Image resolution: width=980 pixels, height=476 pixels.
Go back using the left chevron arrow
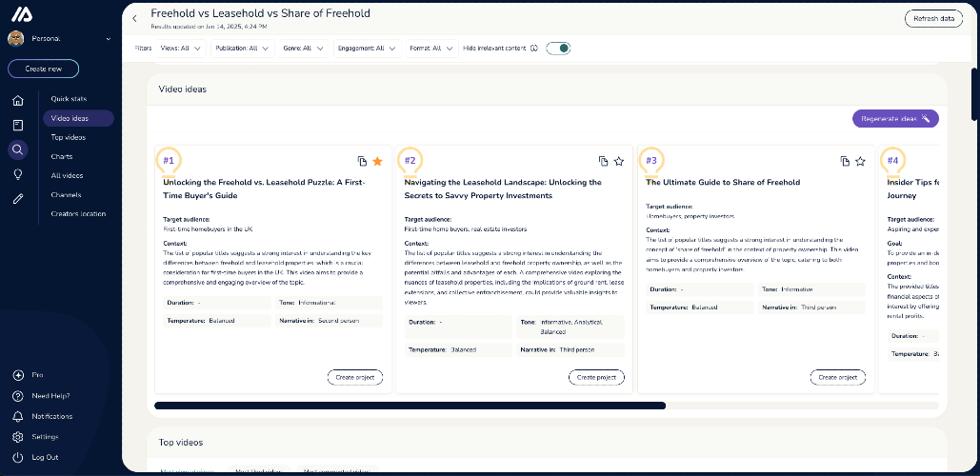click(134, 19)
